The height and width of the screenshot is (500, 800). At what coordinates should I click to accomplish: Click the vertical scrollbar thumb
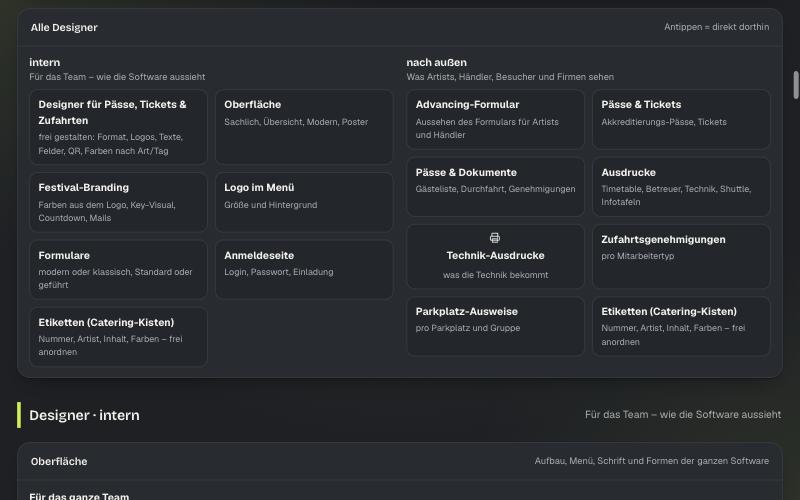click(795, 85)
